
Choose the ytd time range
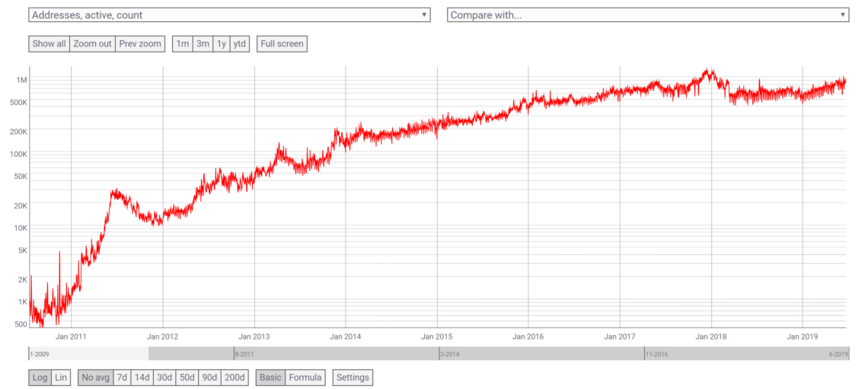tap(240, 44)
